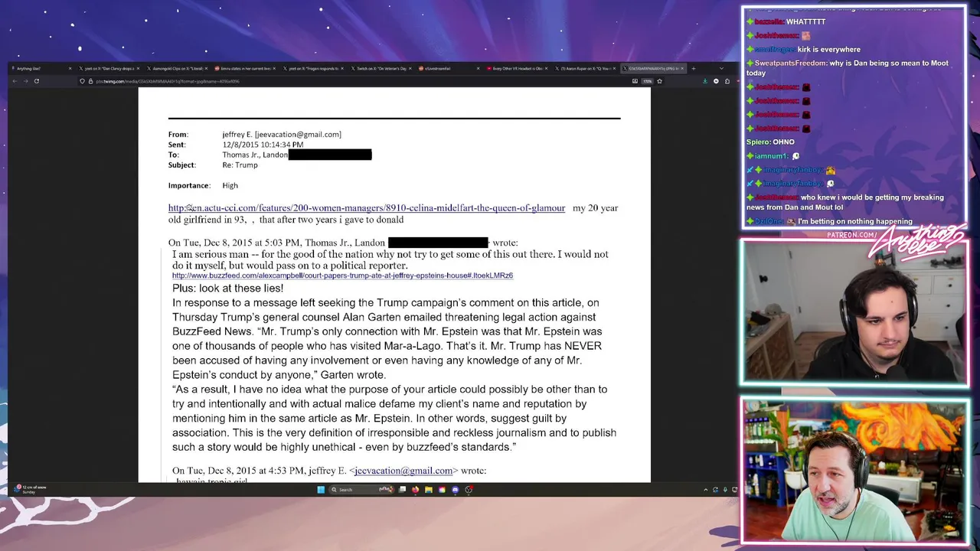980x551 pixels.
Task: Expand the list all tabs chevron
Action: [721, 68]
